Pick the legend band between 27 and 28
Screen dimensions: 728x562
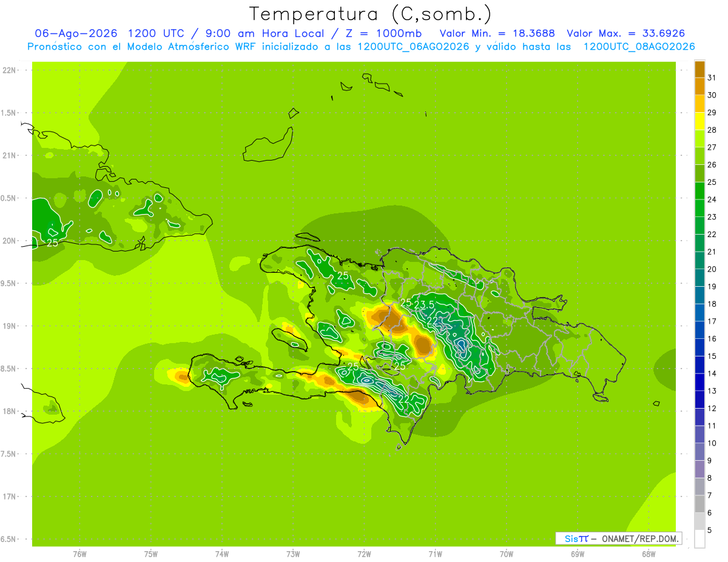699,138
